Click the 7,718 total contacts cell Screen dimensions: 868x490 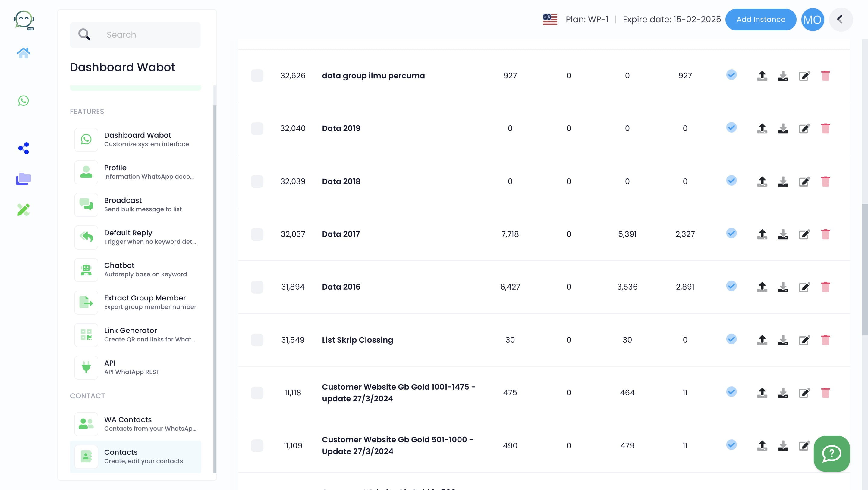[510, 234]
